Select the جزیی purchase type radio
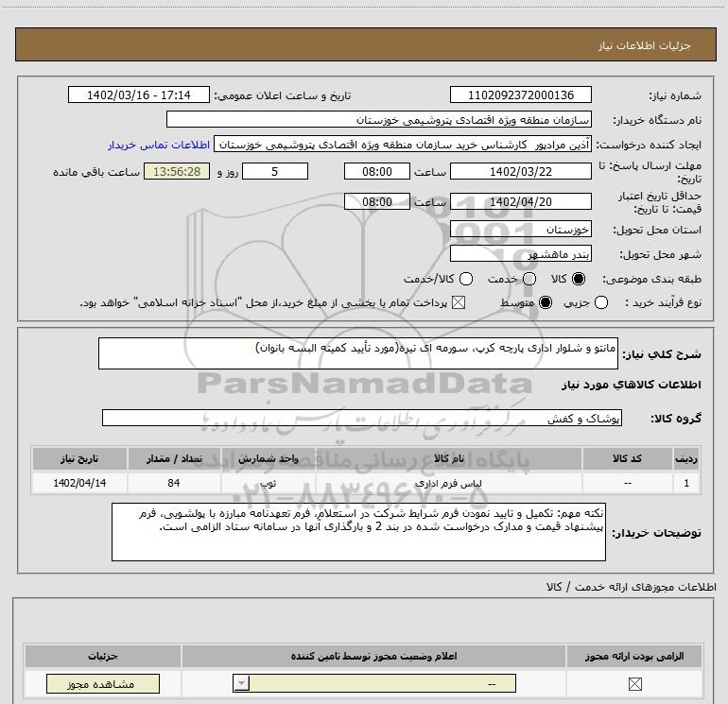Screen dimensions: 728x704 600,303
